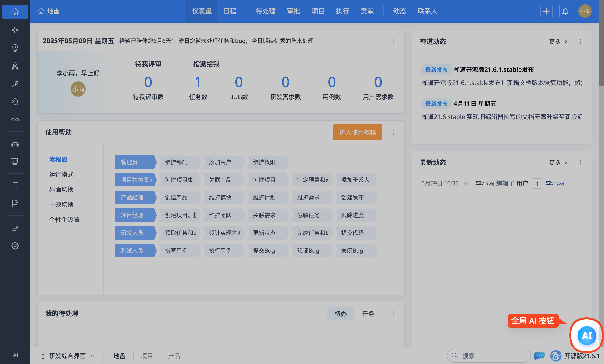The height and width of the screenshot is (364, 604).
Task: Click the robot AI icon in sidebar
Action: point(15,144)
